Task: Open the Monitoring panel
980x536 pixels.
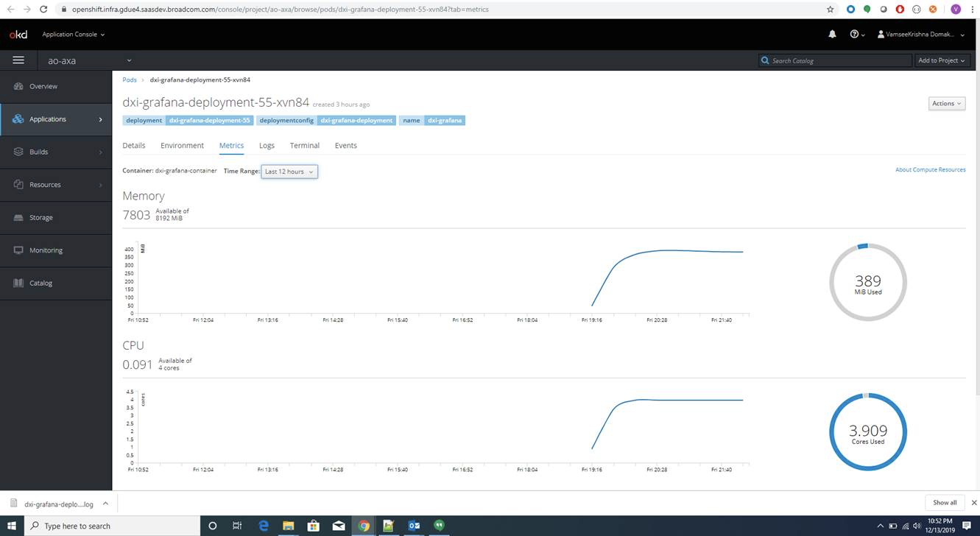Action: (46, 250)
